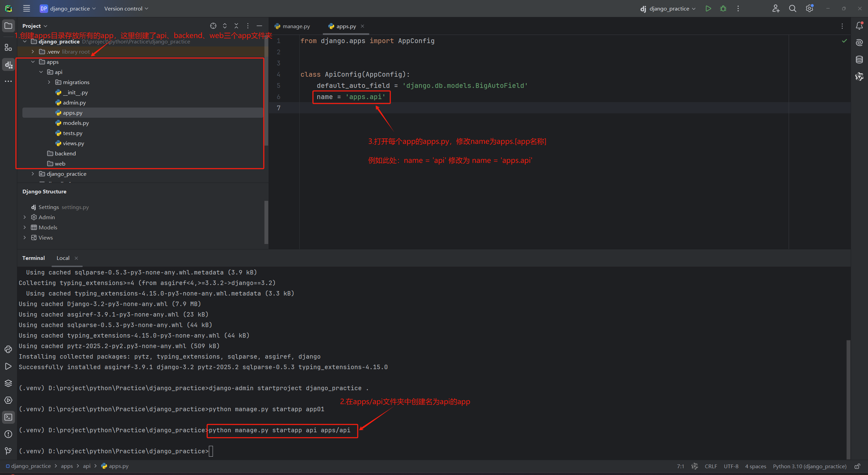This screenshot has width=868, height=475.
Task: Open the Version control dropdown
Action: pos(126,9)
